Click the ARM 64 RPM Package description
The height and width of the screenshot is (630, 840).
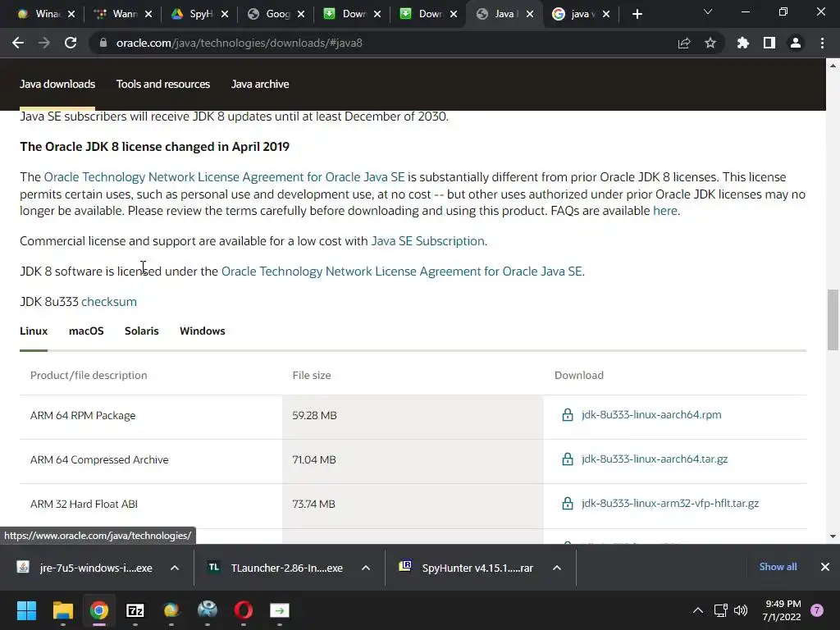click(83, 416)
